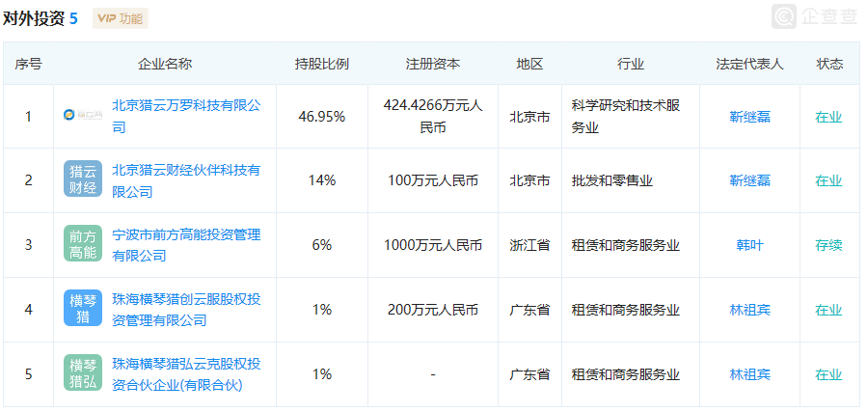Click the 状态 column header
The height and width of the screenshot is (412, 868).
(829, 64)
